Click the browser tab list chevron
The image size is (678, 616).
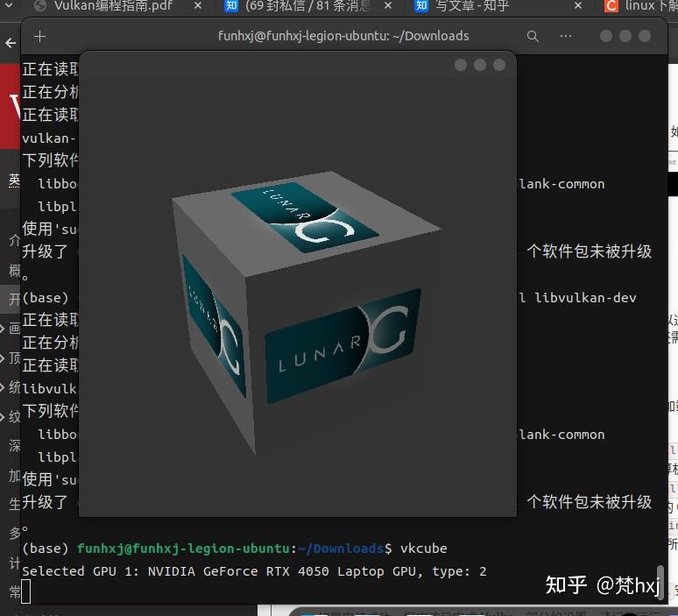[8, 5]
